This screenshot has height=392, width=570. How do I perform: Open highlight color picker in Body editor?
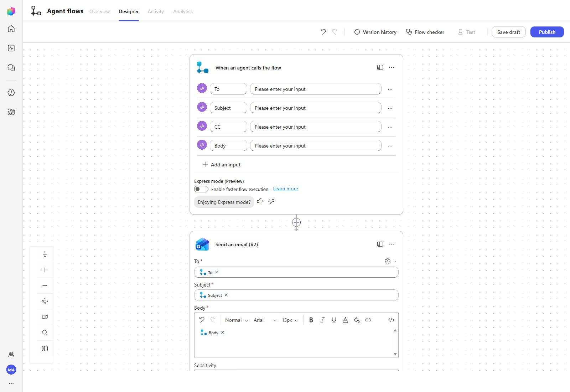[x=357, y=320]
